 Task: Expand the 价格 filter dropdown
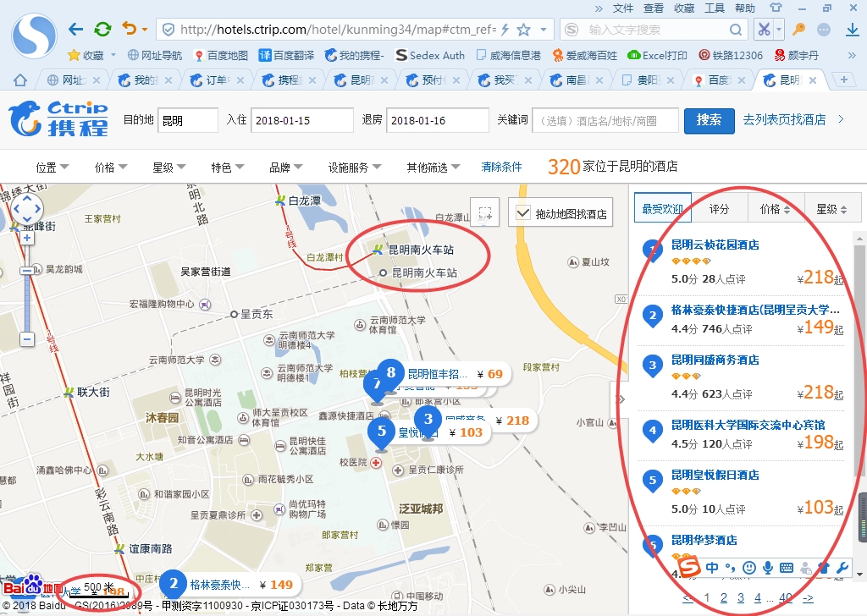[x=111, y=167]
